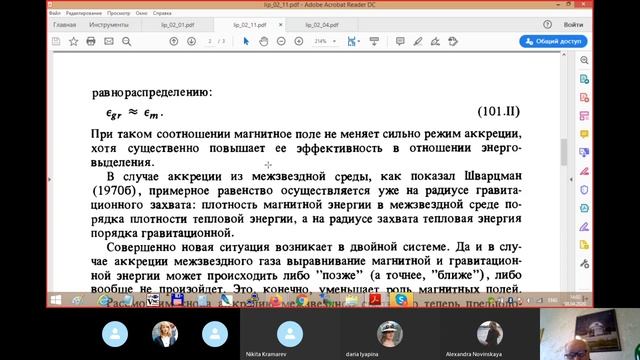640x360 pixels.
Task: Select daria lyapina participant tile
Action: (x=389, y=334)
